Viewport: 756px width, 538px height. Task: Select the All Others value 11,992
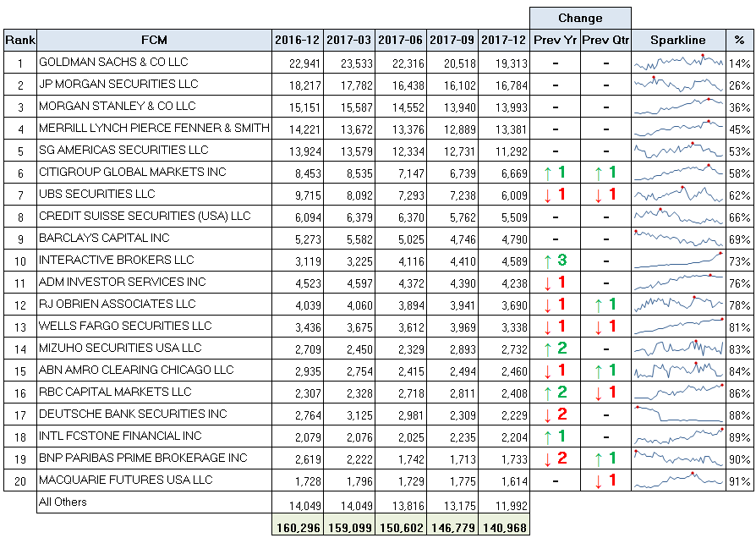click(511, 506)
